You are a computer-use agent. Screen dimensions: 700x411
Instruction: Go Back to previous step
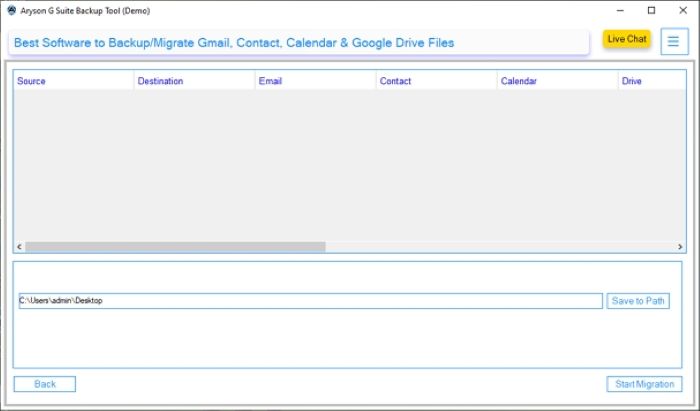[x=45, y=384]
